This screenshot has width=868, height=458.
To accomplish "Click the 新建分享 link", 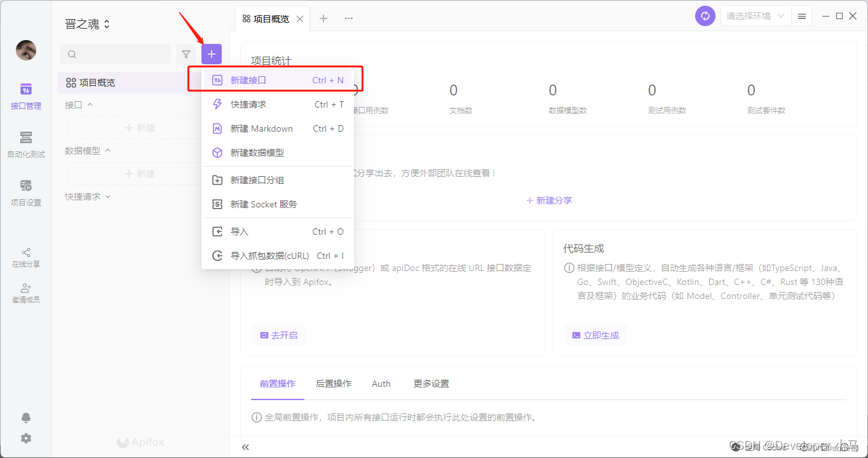I will pos(549,200).
